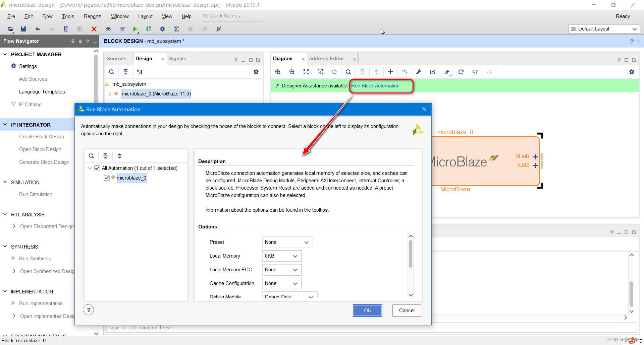Collapse All Automation tree node

90,168
